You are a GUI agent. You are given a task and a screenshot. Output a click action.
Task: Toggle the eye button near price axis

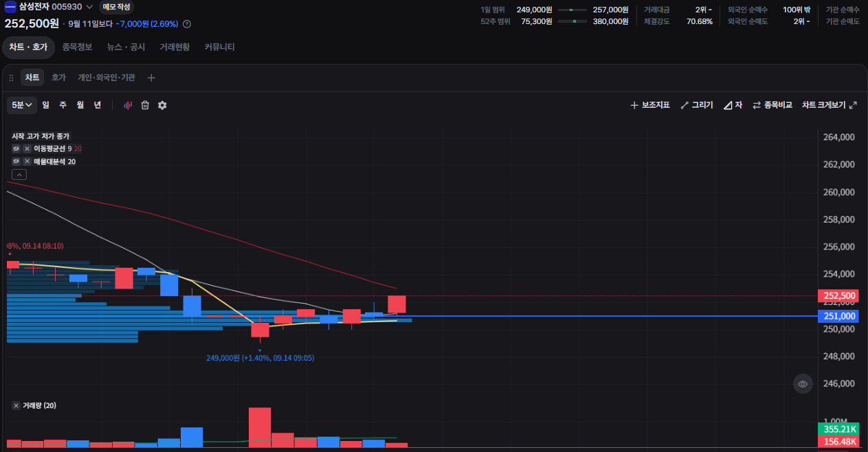(x=803, y=383)
